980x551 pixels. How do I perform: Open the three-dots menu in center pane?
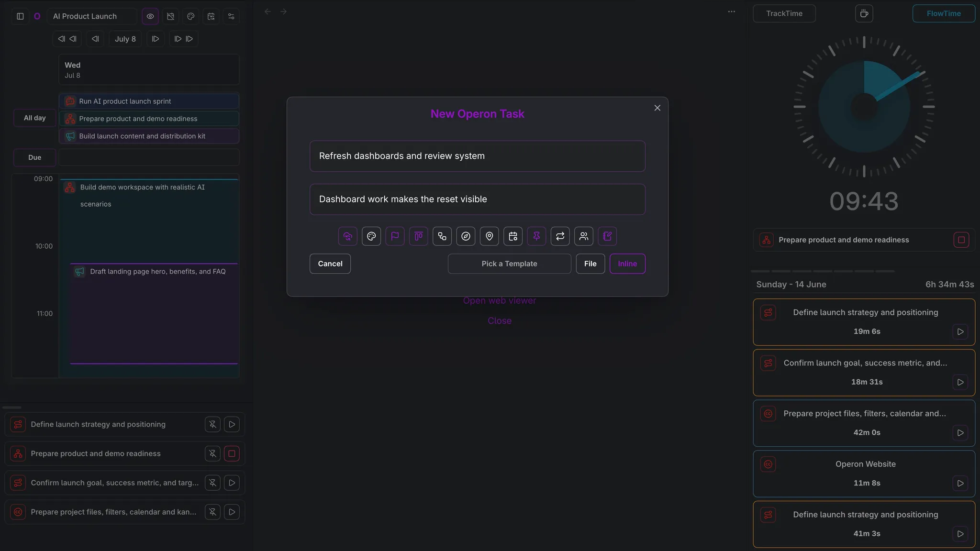(732, 11)
